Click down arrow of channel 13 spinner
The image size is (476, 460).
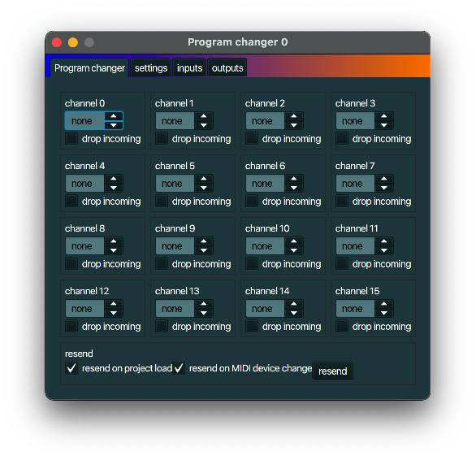click(204, 313)
